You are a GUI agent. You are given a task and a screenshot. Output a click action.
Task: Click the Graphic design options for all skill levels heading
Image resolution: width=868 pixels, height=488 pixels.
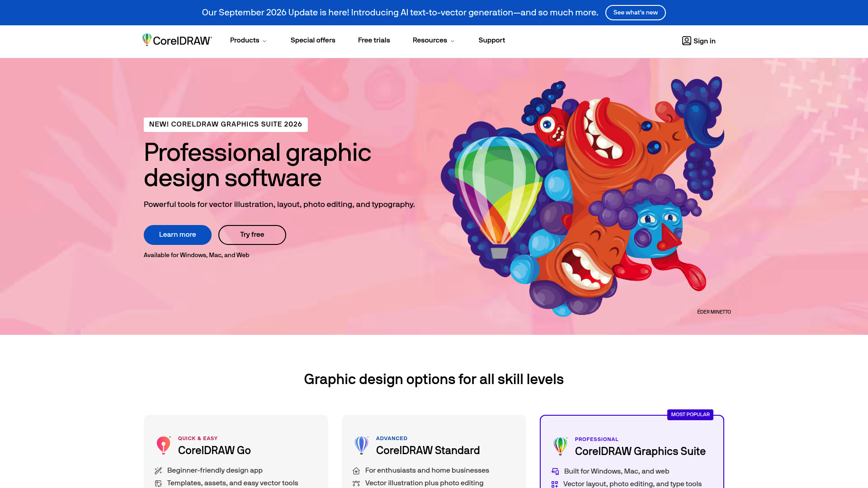point(434,380)
